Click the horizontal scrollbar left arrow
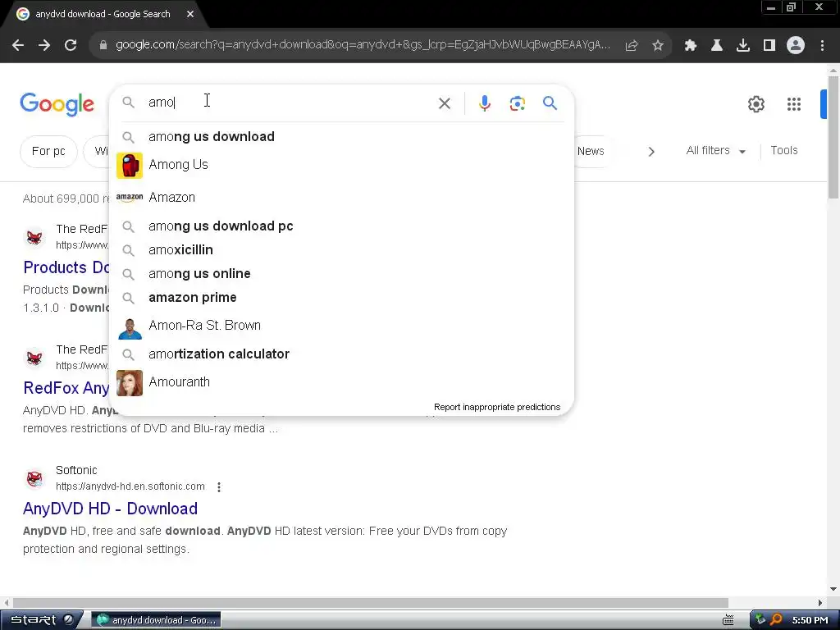 tap(7, 603)
